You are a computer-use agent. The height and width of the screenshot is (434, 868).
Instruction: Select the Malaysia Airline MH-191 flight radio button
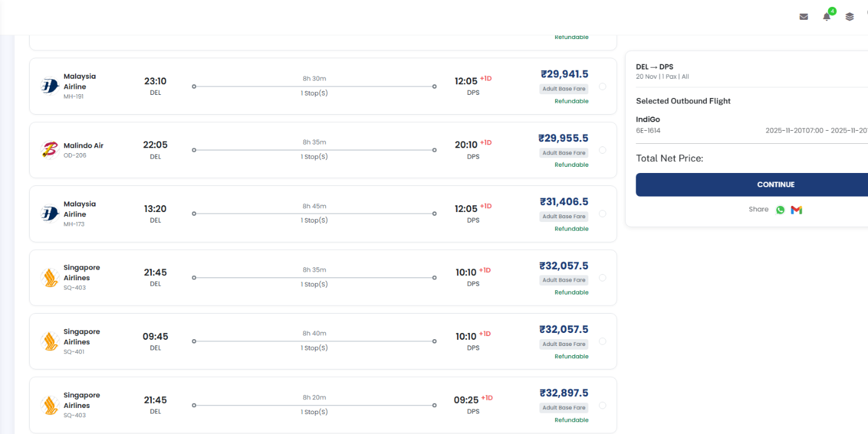[603, 86]
